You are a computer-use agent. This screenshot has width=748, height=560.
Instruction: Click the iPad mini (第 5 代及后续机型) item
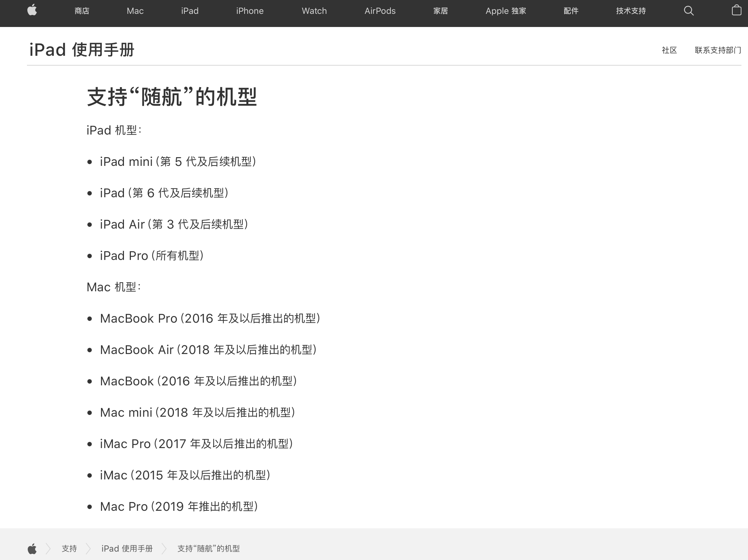click(x=178, y=162)
